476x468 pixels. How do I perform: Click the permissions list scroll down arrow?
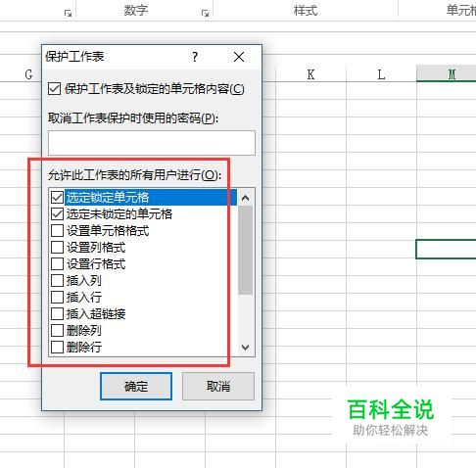(245, 348)
